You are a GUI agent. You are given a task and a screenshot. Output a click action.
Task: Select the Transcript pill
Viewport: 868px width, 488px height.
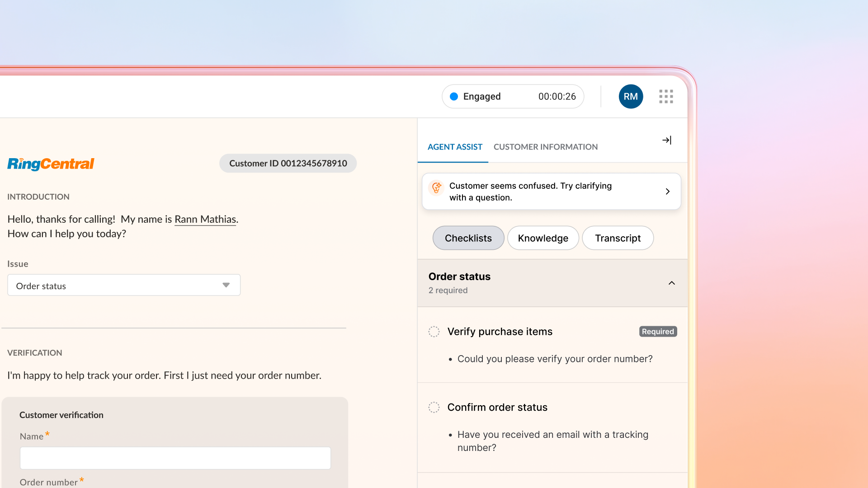coord(618,238)
